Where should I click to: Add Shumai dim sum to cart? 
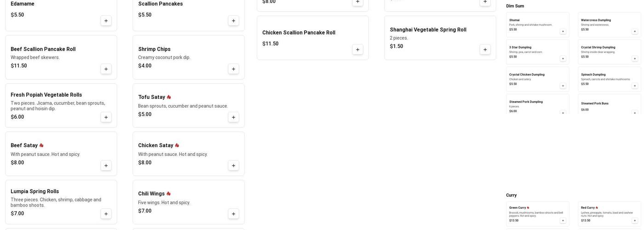point(563,32)
